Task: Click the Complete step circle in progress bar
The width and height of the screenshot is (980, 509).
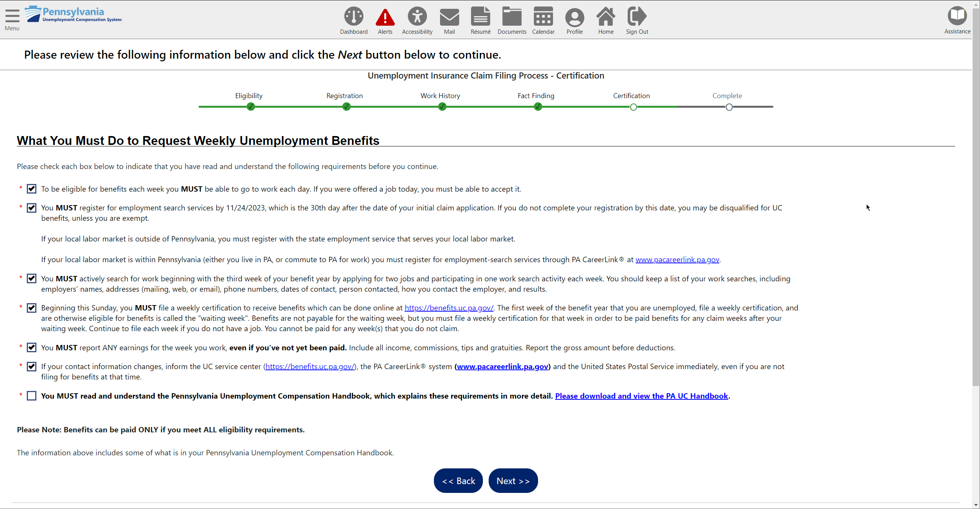Action: (x=729, y=107)
